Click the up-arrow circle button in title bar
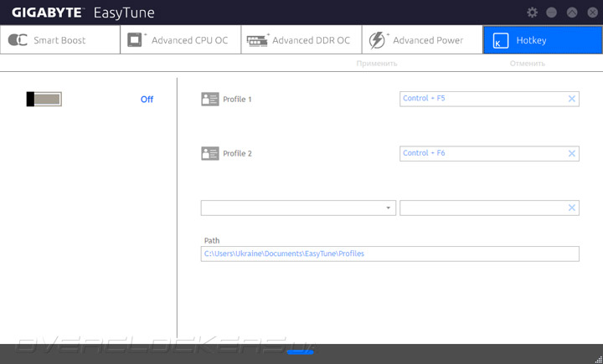This screenshot has width=603, height=364. pos(572,13)
